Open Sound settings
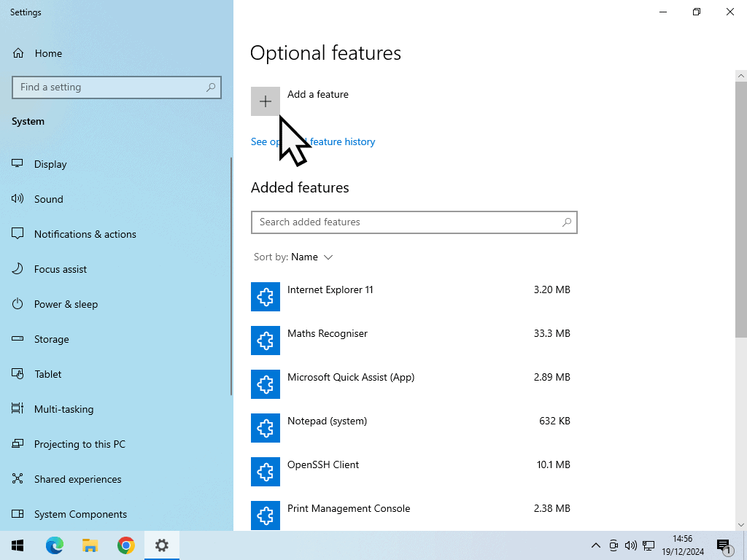The width and height of the screenshot is (747, 560). [x=37, y=199]
